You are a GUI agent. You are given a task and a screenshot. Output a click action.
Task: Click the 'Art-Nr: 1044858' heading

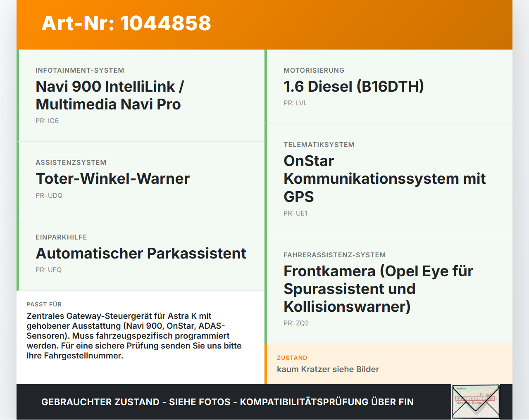[x=126, y=23]
